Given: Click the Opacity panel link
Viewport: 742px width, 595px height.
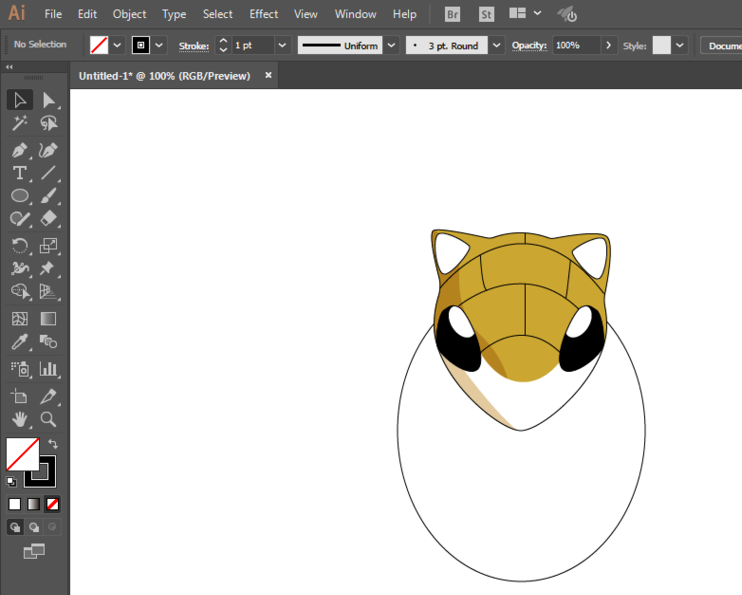Looking at the screenshot, I should [529, 45].
